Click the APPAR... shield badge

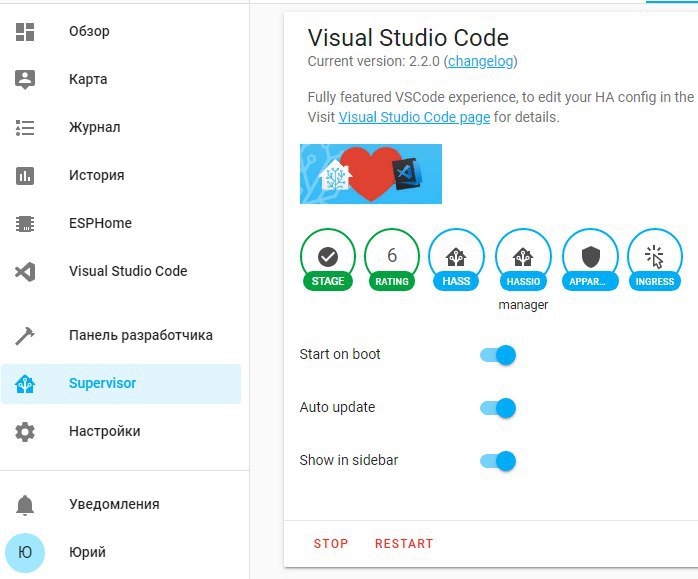pyautogui.click(x=590, y=260)
